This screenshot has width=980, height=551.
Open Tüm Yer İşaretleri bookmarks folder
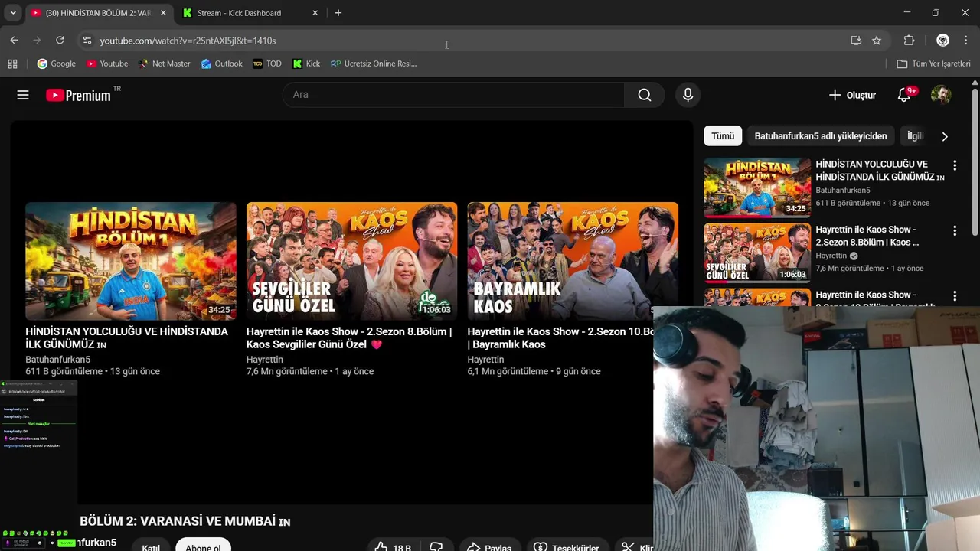[933, 64]
